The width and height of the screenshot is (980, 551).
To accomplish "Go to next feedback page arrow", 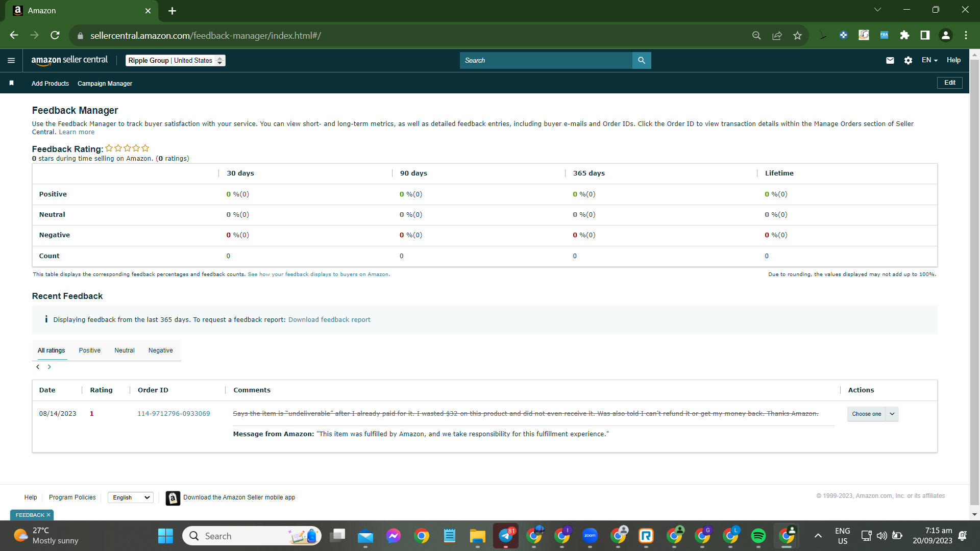I will (x=50, y=367).
